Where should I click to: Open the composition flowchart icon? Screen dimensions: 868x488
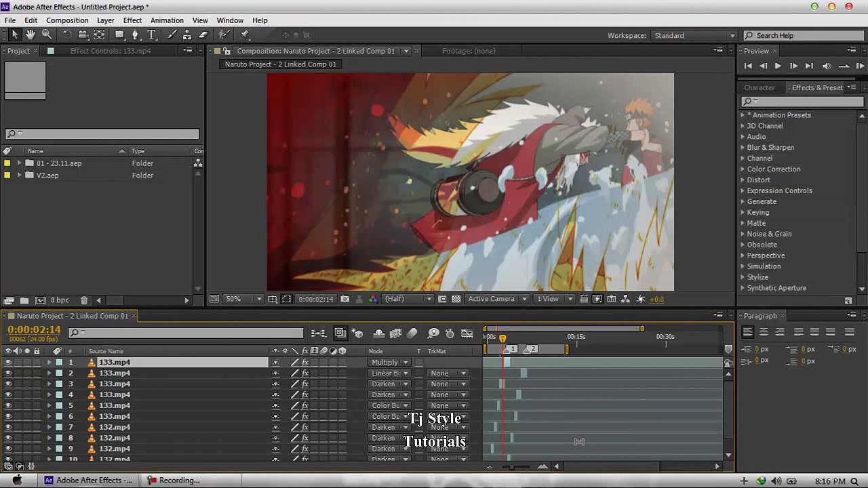(x=627, y=299)
